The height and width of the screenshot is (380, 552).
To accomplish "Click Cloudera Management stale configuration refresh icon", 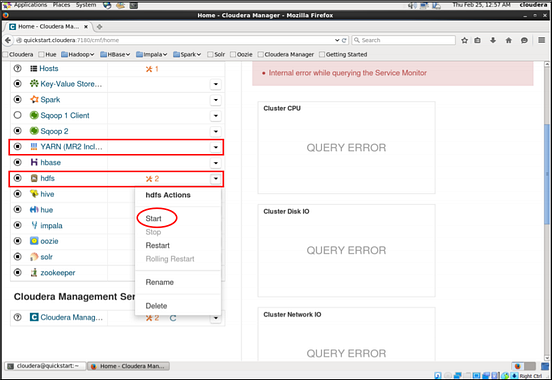I will pos(173,318).
